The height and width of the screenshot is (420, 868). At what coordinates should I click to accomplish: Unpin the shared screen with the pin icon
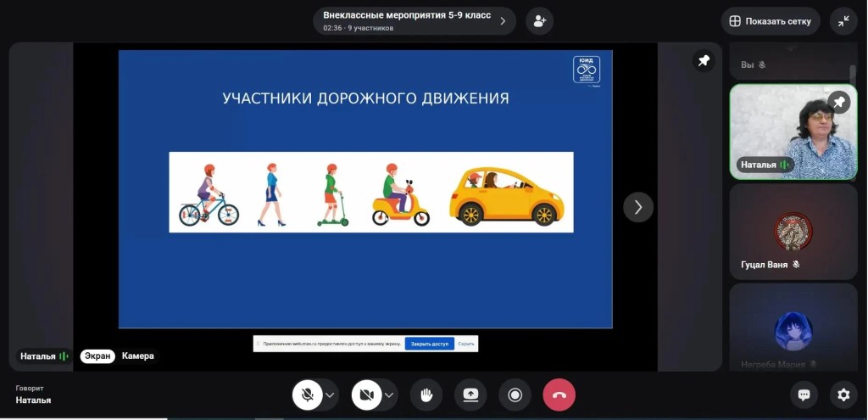[x=704, y=60]
